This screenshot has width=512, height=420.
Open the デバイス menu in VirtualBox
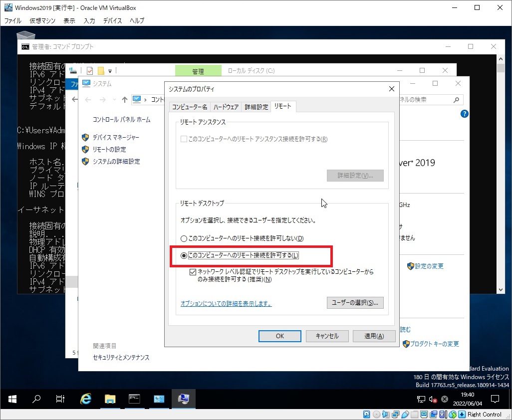coord(112,20)
